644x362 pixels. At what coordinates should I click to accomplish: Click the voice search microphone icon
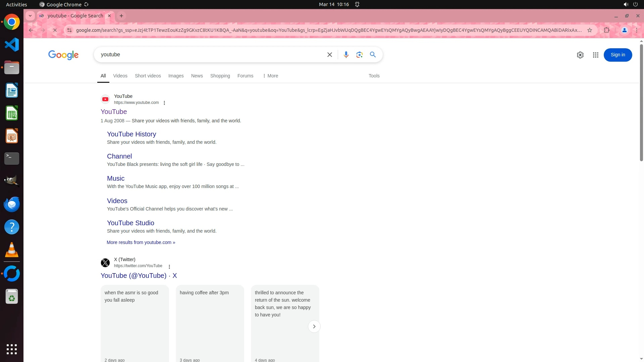click(x=346, y=55)
